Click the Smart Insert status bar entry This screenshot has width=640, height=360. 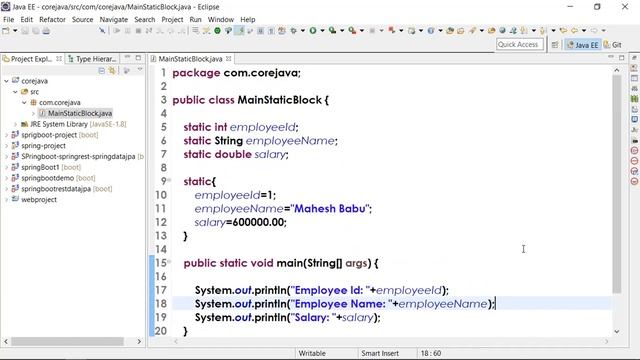380,353
